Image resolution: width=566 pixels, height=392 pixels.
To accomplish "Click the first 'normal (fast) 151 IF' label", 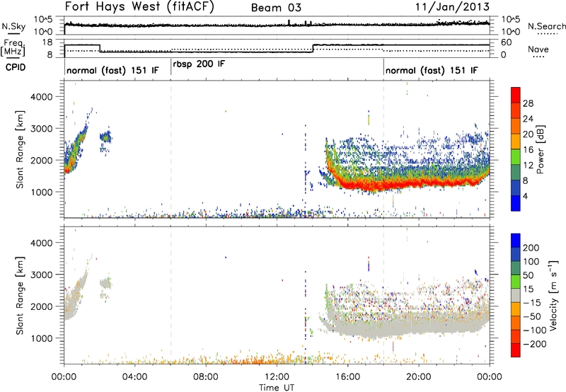I will [x=112, y=70].
